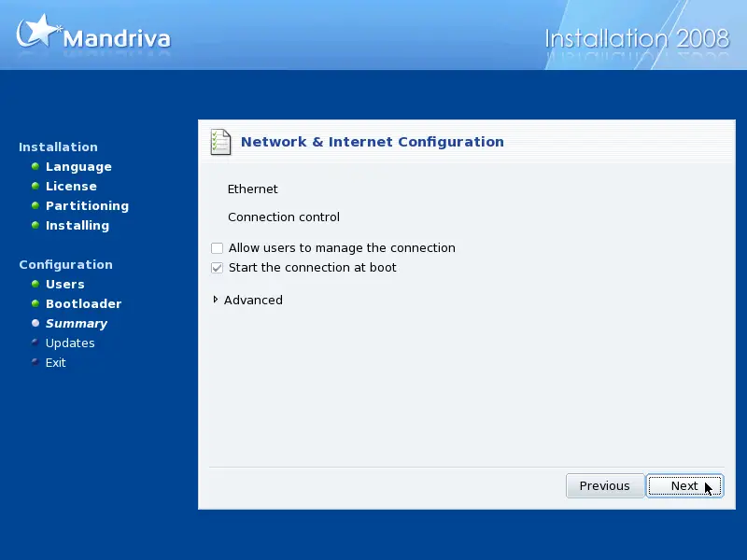Click the green bullet next to Installing

point(35,225)
